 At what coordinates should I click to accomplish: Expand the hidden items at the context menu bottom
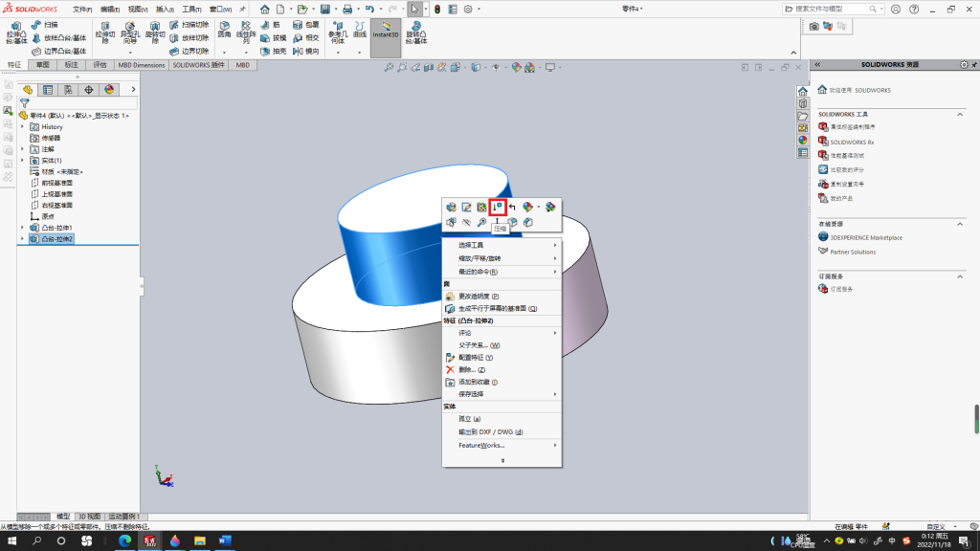(x=502, y=460)
